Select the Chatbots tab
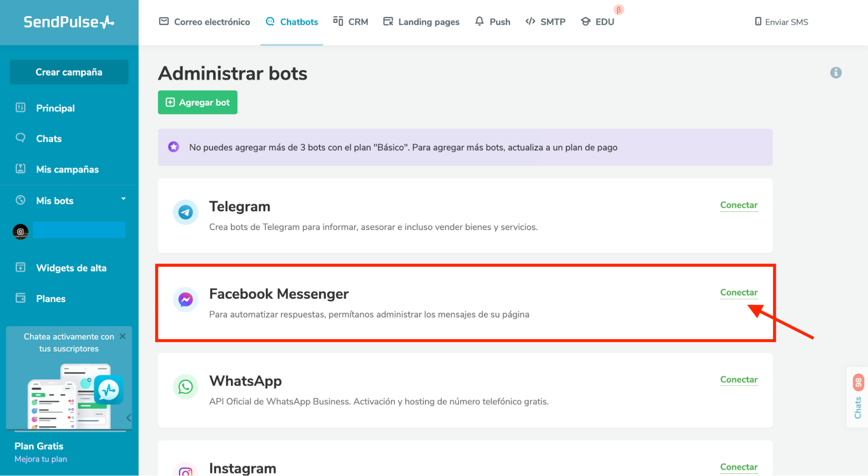The image size is (868, 476). [x=292, y=22]
